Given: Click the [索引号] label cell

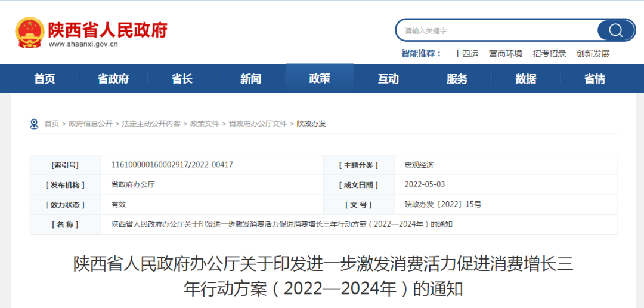Looking at the screenshot, I should click(x=66, y=165).
